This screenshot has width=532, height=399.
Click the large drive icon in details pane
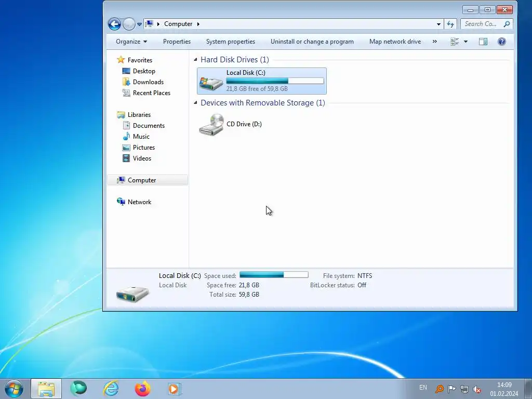(132, 294)
